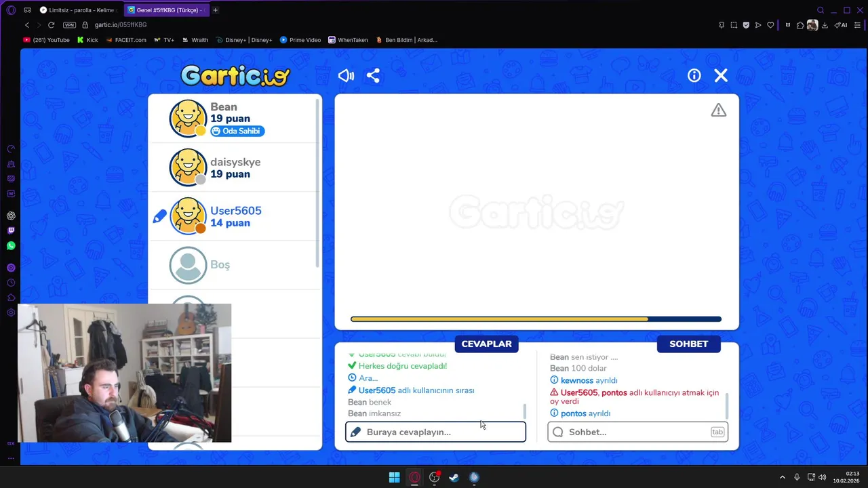Click the snapshot capture icon in the toolbar
868x488 pixels.
pos(734,25)
